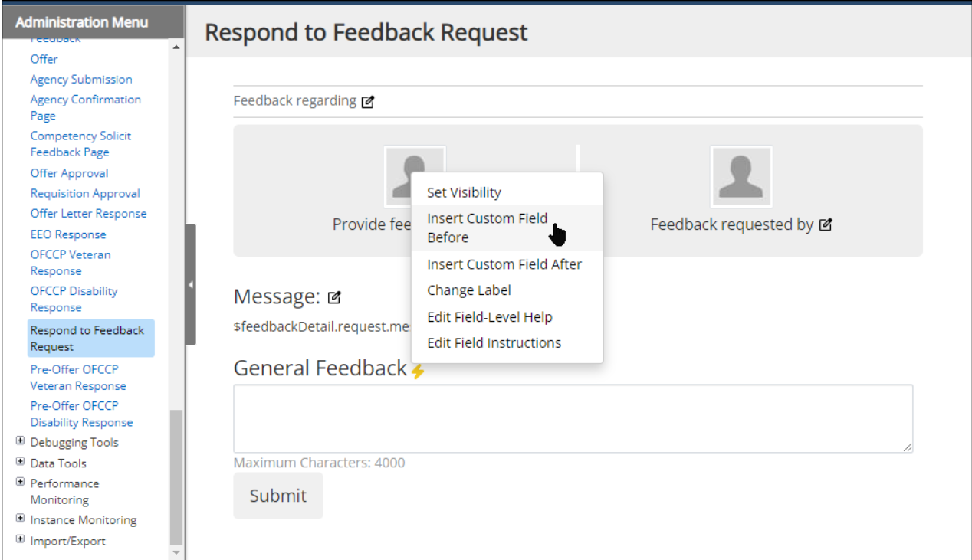Open the EEO Response page link
This screenshot has width=972, height=560.
pyautogui.click(x=68, y=234)
